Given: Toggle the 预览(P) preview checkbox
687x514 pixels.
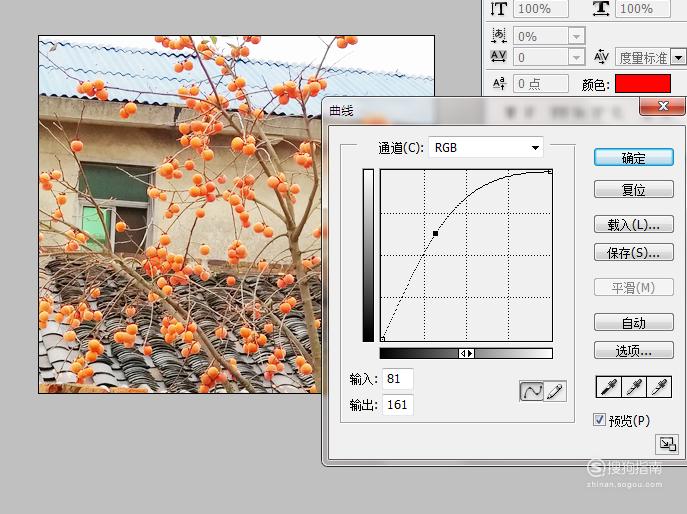Looking at the screenshot, I should coord(599,420).
